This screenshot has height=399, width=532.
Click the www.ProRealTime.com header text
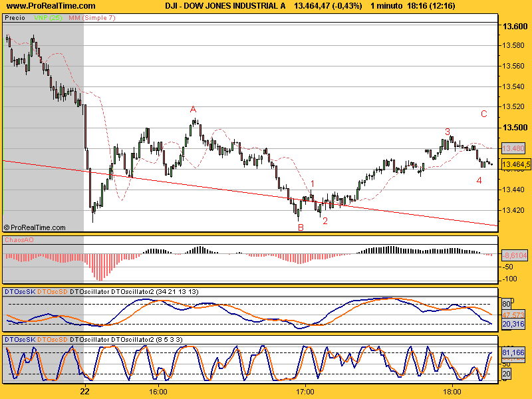coord(51,6)
